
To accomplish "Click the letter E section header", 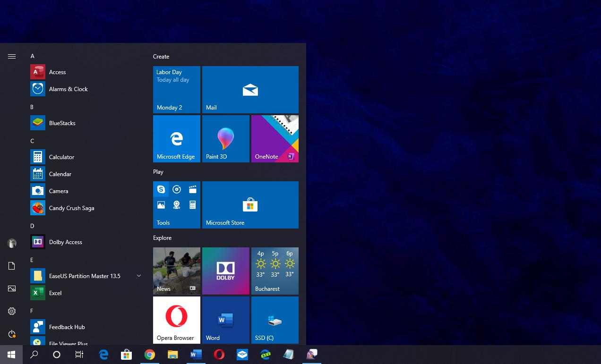I will coord(32,260).
